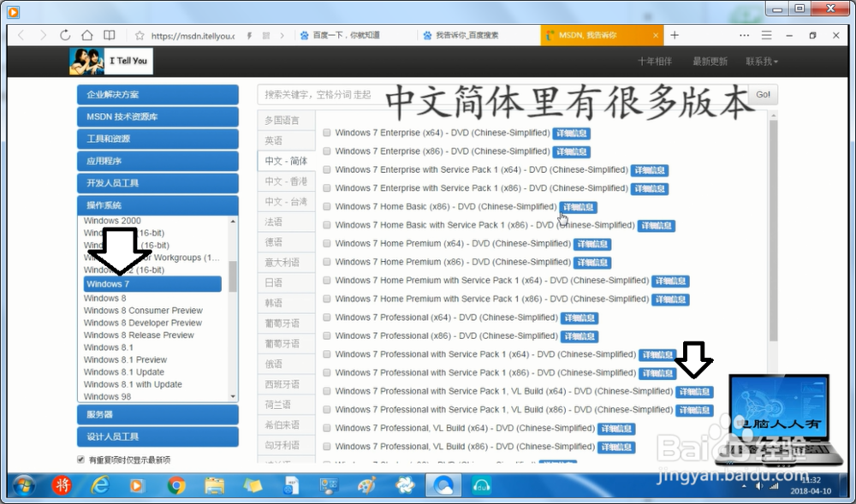
Task: Go back to the previous page
Action: pyautogui.click(x=21, y=35)
